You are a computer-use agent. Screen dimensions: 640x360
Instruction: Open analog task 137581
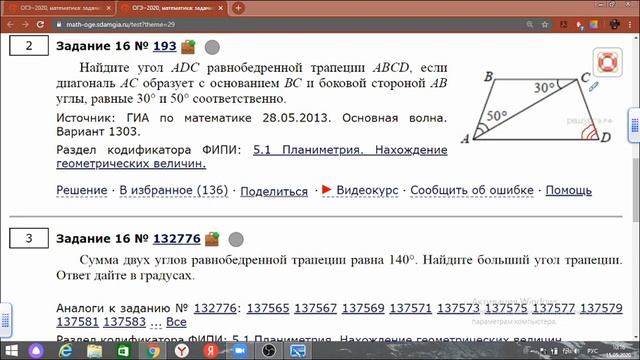[78, 322]
